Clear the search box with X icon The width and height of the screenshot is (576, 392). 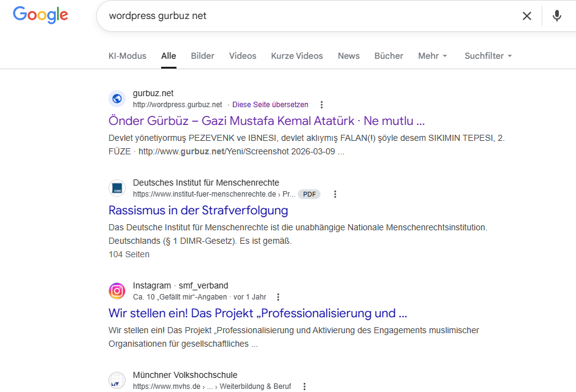point(526,16)
